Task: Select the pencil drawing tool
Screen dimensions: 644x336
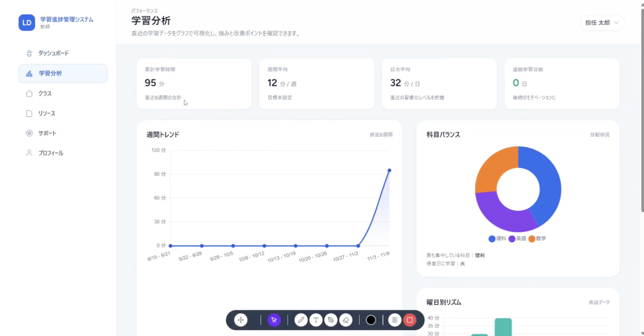Action: [x=301, y=320]
